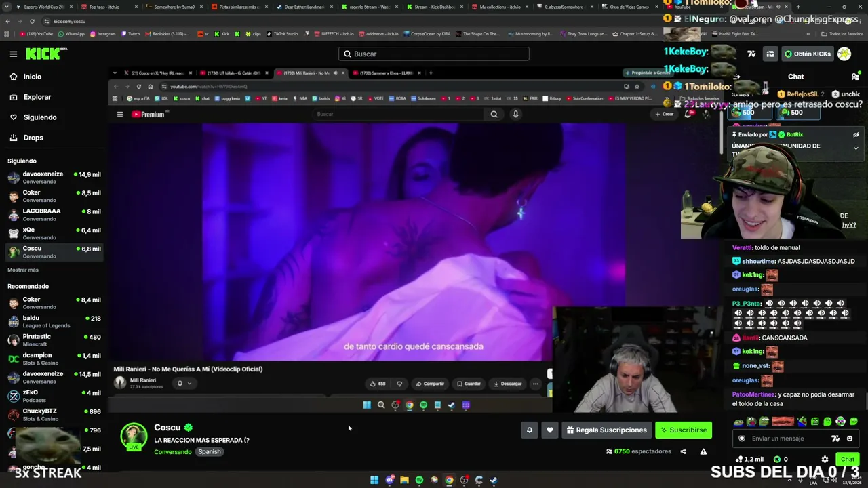Click Guardar under the YouTube video
Image resolution: width=868 pixels, height=488 pixels.
pyautogui.click(x=469, y=384)
